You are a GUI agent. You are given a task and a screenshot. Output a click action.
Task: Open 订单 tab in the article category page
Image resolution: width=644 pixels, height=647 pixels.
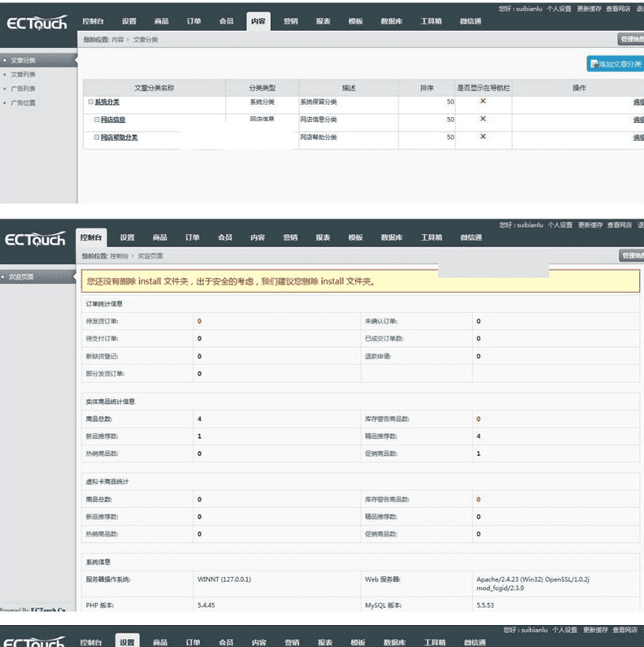pos(194,21)
